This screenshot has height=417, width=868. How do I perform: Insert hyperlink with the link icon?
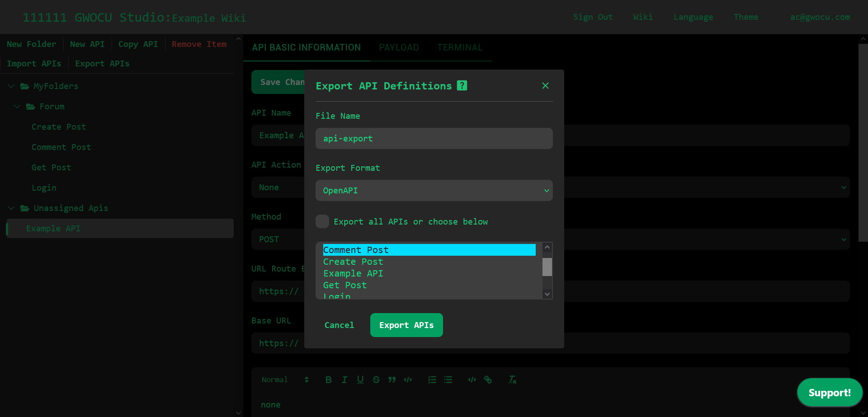488,380
